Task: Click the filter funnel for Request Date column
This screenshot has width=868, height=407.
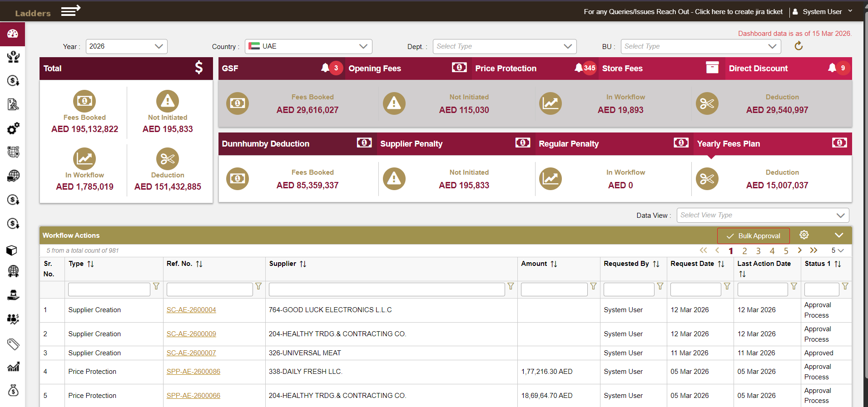Action: click(727, 286)
